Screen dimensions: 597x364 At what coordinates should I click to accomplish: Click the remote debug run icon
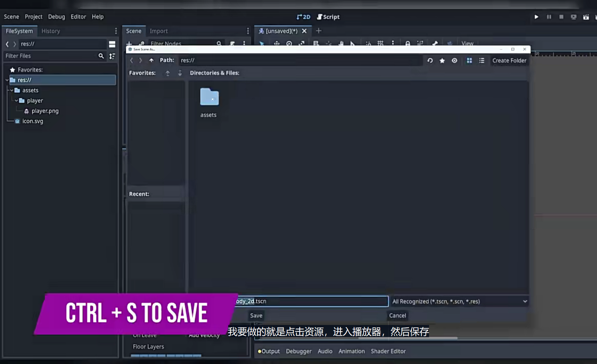coord(573,17)
